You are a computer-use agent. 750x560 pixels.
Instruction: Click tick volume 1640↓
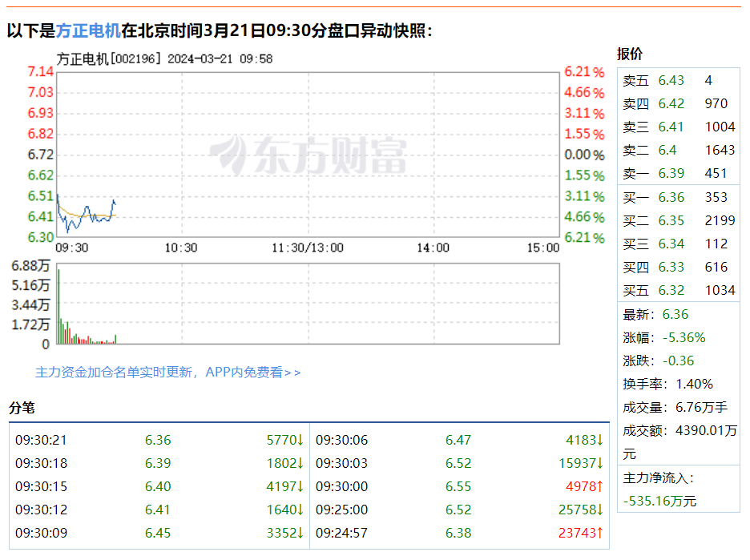(x=285, y=510)
